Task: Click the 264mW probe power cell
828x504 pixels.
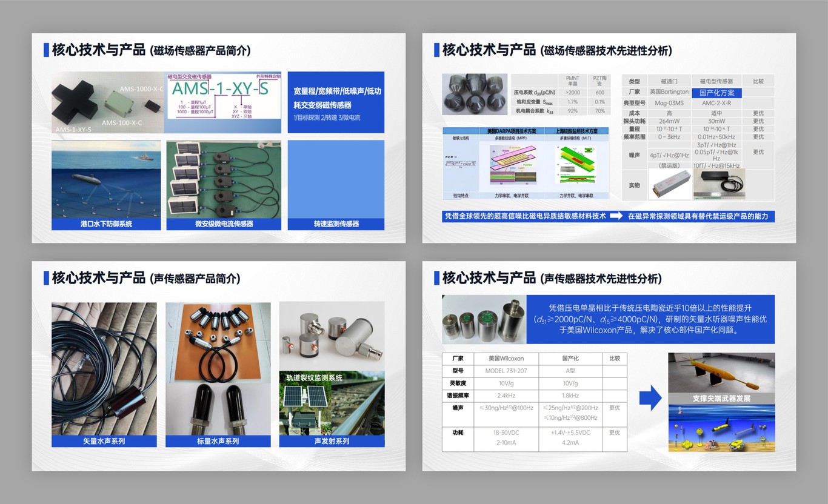Action: point(669,121)
